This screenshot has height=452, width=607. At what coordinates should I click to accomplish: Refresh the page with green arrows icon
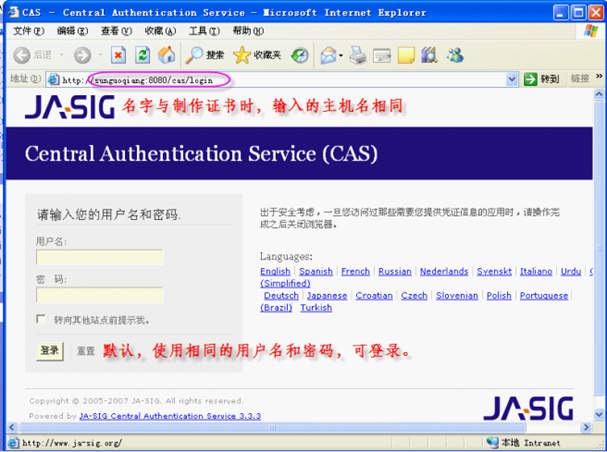point(142,55)
